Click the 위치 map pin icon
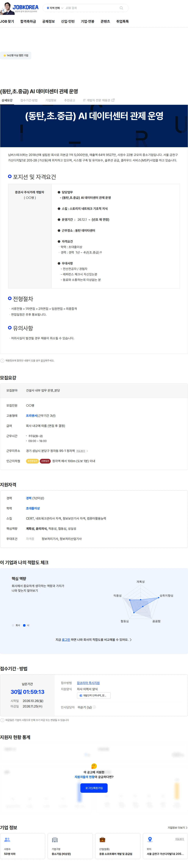 (150, 839)
